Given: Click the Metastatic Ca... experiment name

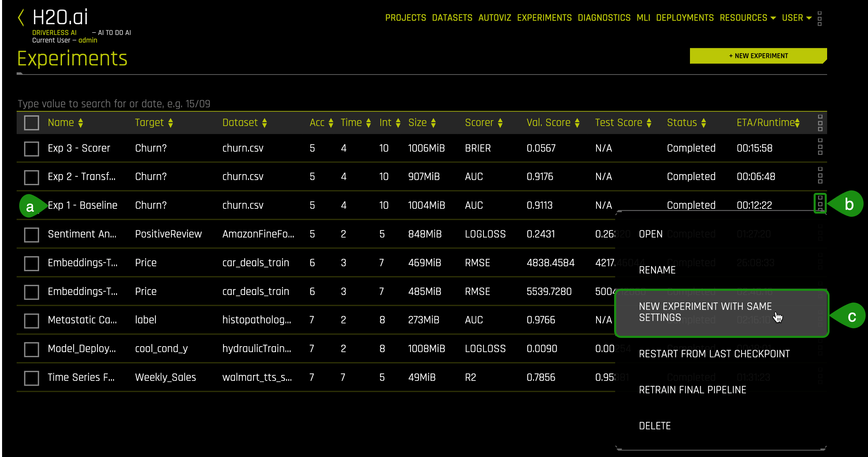Looking at the screenshot, I should click(82, 320).
